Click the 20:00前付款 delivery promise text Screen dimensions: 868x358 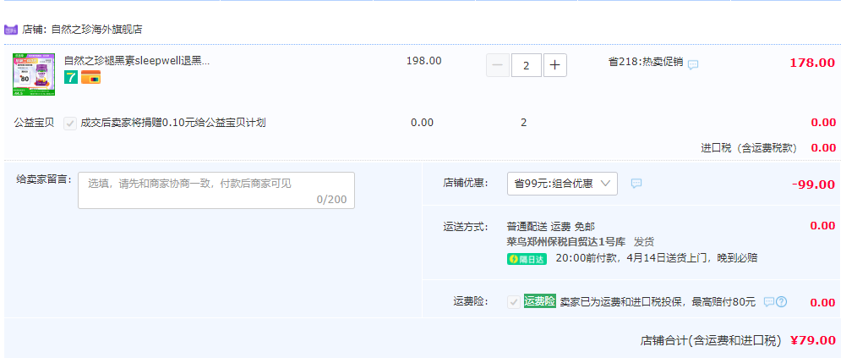coord(657,258)
